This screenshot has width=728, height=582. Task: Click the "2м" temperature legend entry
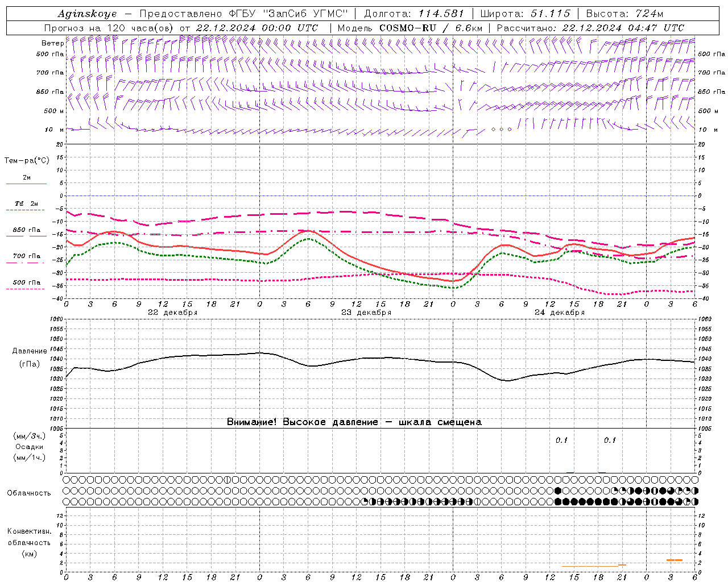coord(27,178)
